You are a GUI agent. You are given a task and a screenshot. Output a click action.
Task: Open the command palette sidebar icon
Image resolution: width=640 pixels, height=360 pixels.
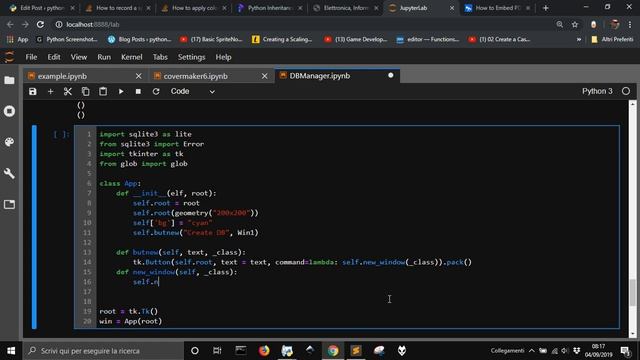(9, 142)
